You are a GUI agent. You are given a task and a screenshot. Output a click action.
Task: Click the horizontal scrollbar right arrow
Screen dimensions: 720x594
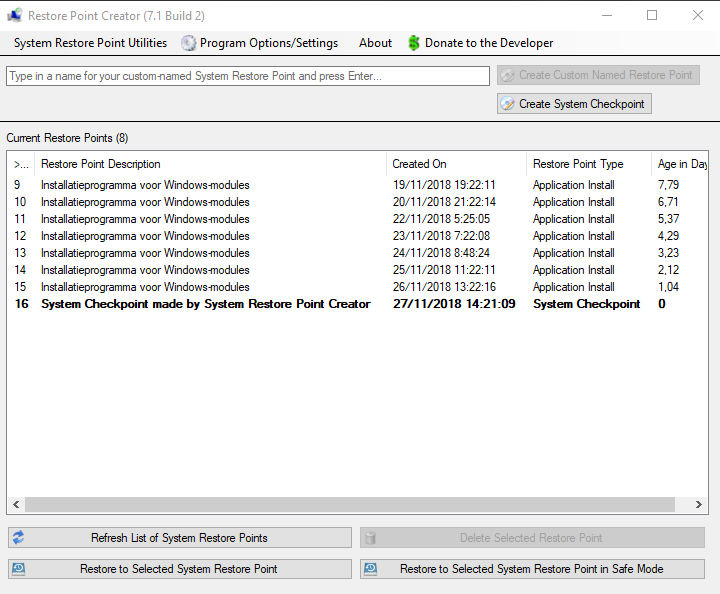pyautogui.click(x=700, y=505)
